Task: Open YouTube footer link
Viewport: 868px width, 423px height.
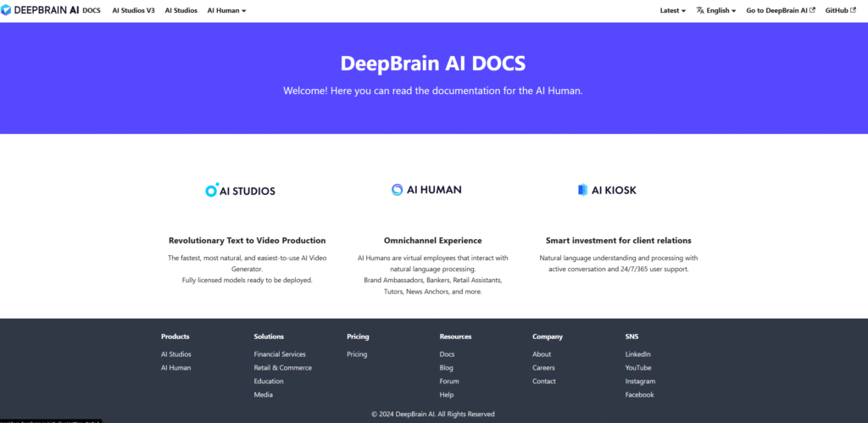Action: click(638, 368)
